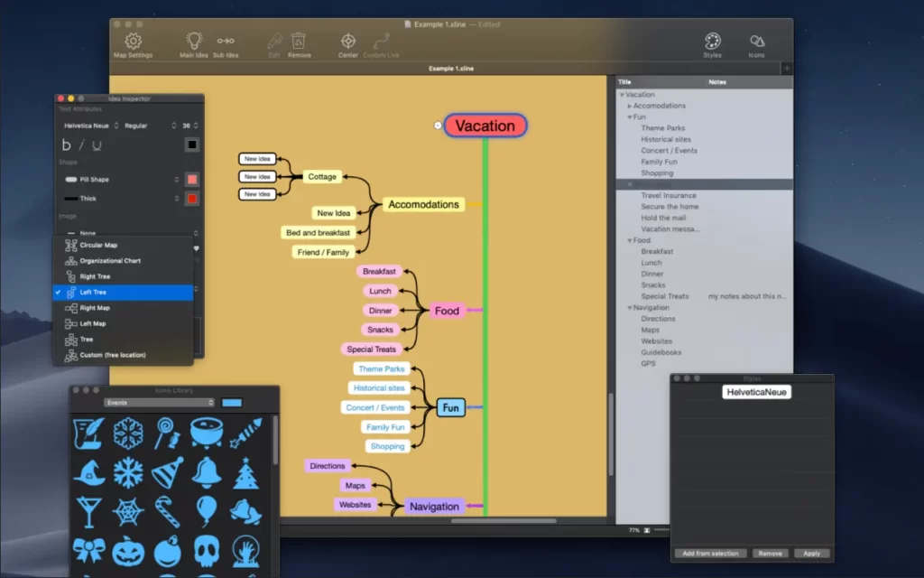Click Add from selection in the Styles window
The height and width of the screenshot is (578, 924).
click(711, 553)
